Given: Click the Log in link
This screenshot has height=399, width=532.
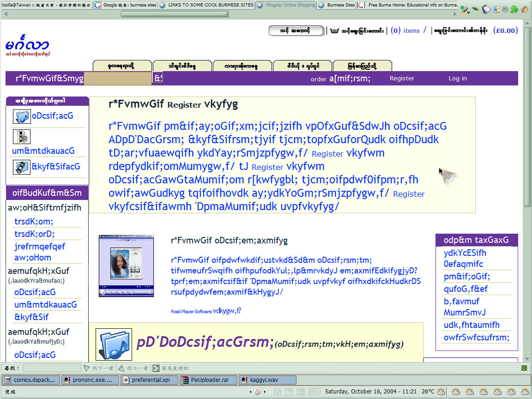Looking at the screenshot, I should click(458, 79).
